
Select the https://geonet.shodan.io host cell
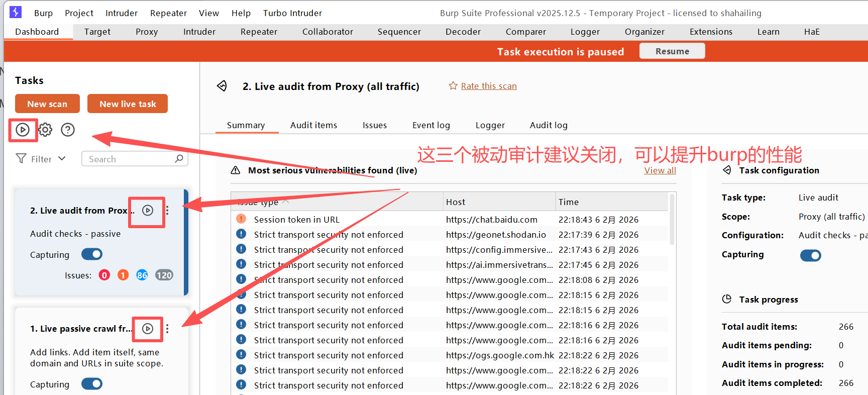coord(496,235)
